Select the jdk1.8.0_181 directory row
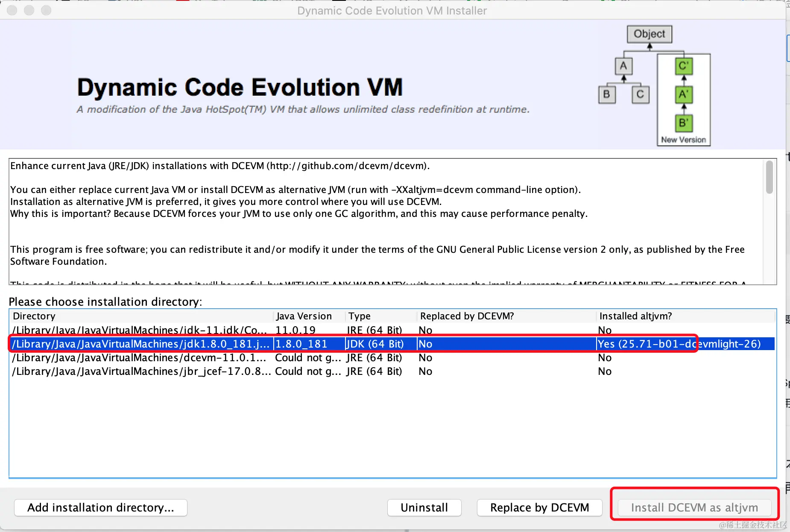Viewport: 790px width, 532px height. click(x=392, y=344)
